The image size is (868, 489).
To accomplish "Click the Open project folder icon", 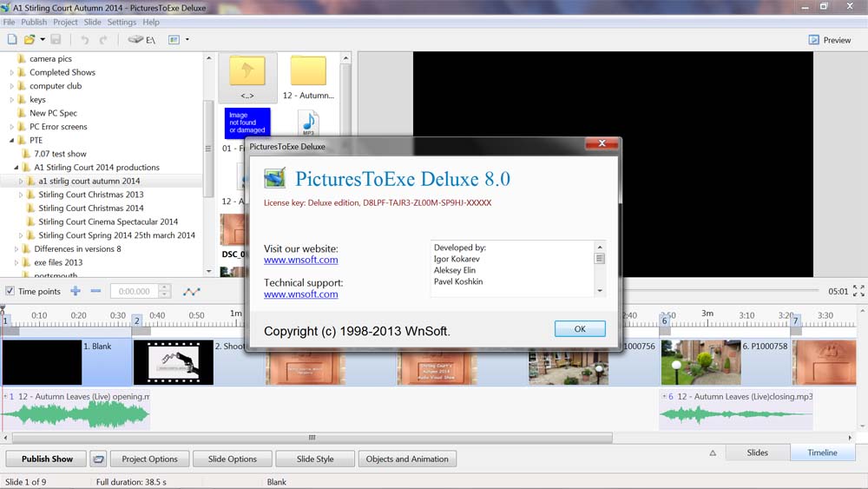I will (x=30, y=39).
